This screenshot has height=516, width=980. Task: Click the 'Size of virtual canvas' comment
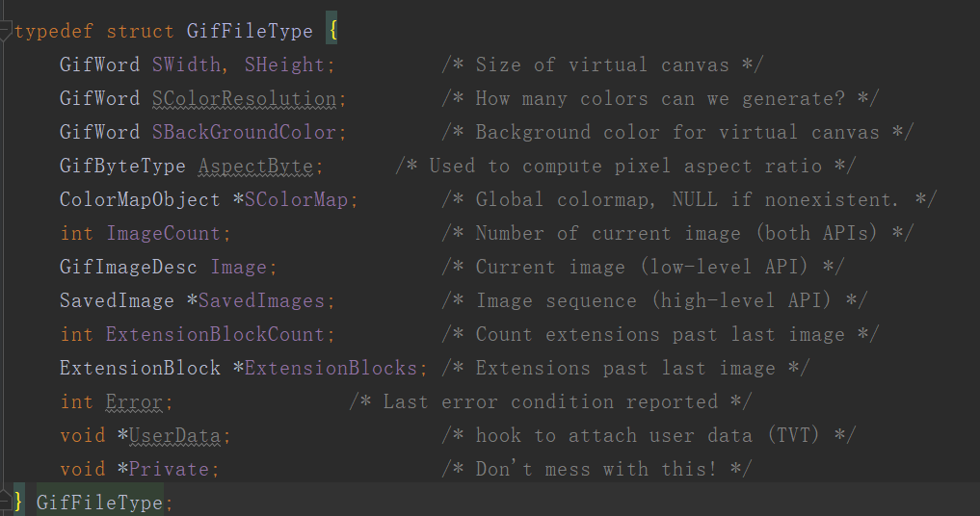602,64
